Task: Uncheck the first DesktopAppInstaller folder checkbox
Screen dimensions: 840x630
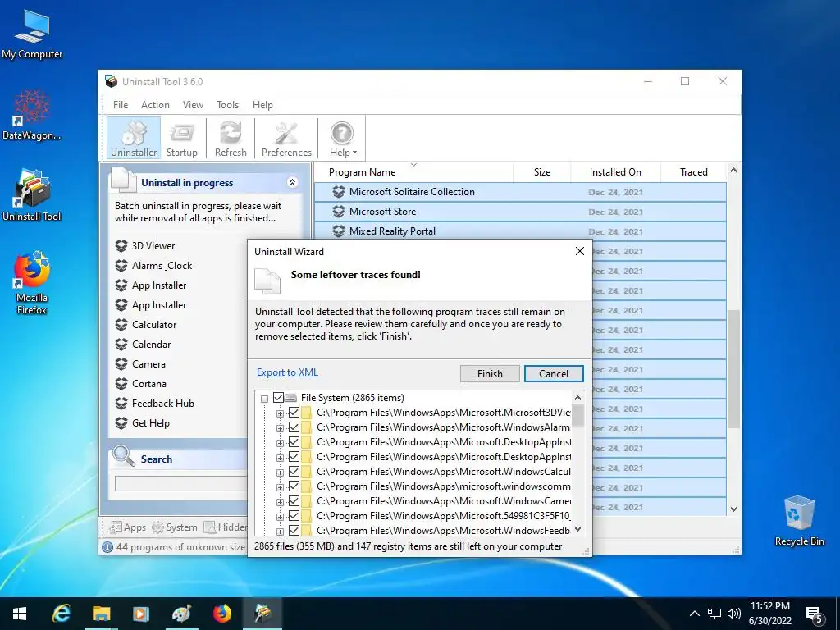Action: click(x=294, y=442)
